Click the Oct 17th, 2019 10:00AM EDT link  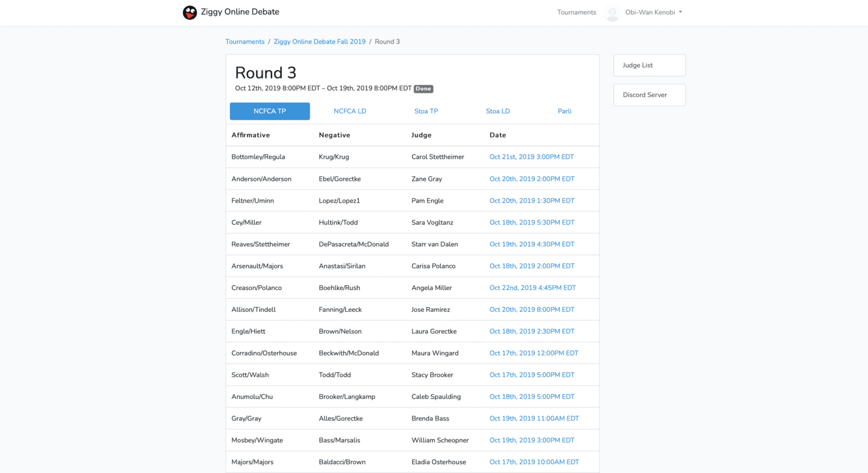tap(534, 462)
